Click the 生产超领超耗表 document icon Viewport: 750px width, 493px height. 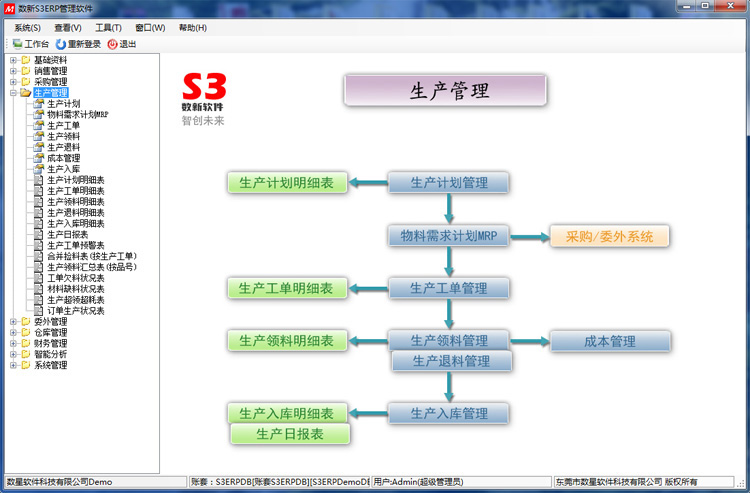(x=39, y=300)
